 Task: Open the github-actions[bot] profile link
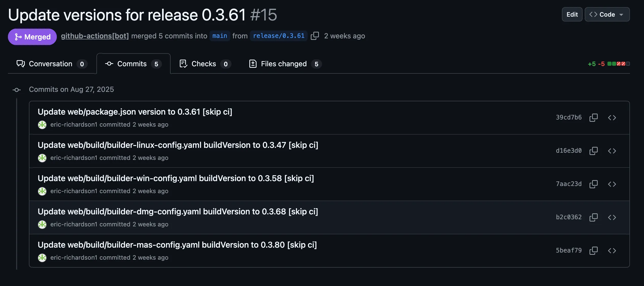coord(95,36)
